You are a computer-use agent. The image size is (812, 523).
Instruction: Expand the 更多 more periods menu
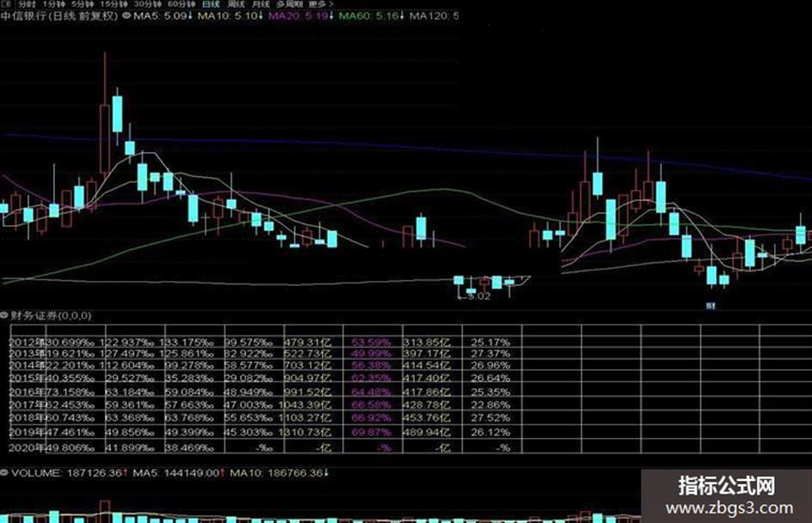pos(320,4)
